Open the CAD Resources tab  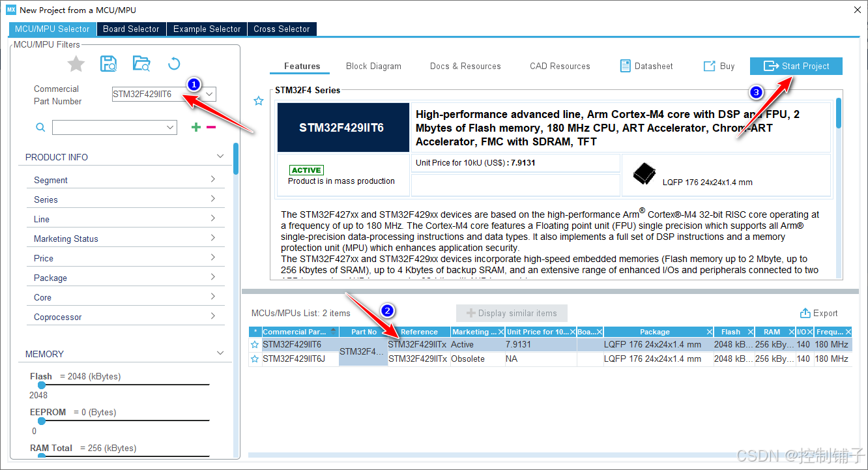560,66
